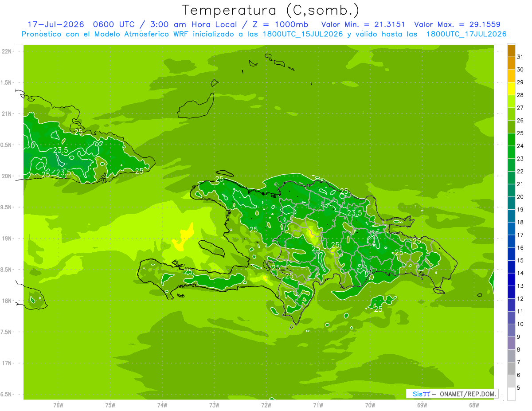The width and height of the screenshot is (532, 411).
Task: Click the color bar label '8'
Action: (518, 350)
